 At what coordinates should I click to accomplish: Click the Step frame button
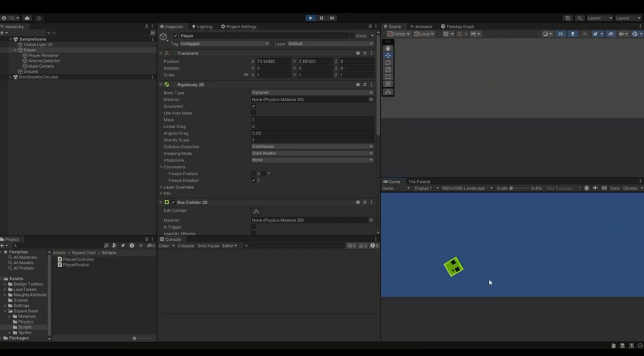pos(333,18)
